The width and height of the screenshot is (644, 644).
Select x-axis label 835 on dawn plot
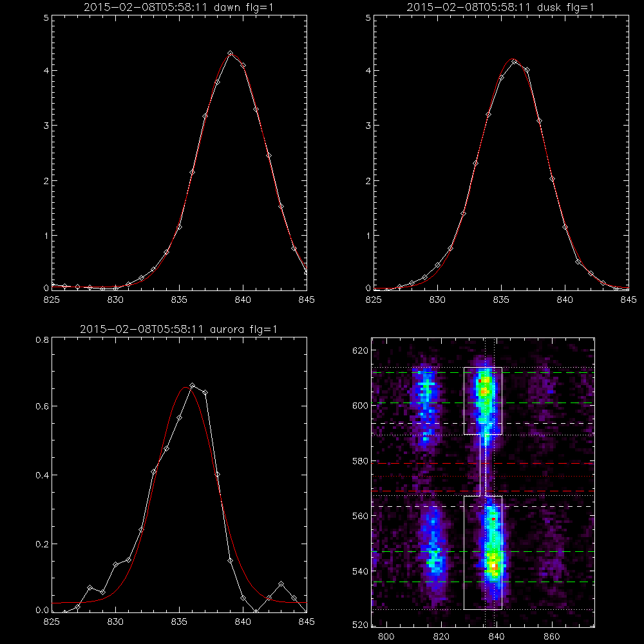pos(179,300)
